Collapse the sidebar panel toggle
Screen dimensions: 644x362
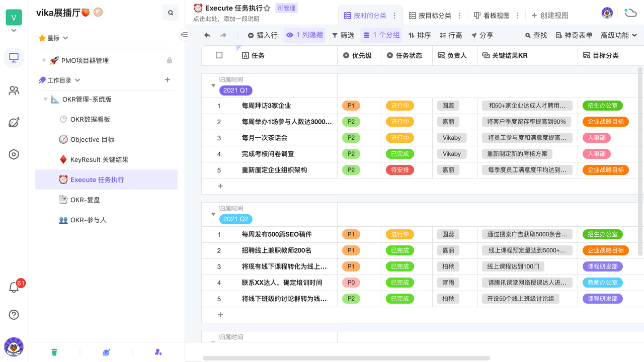pyautogui.click(x=185, y=35)
